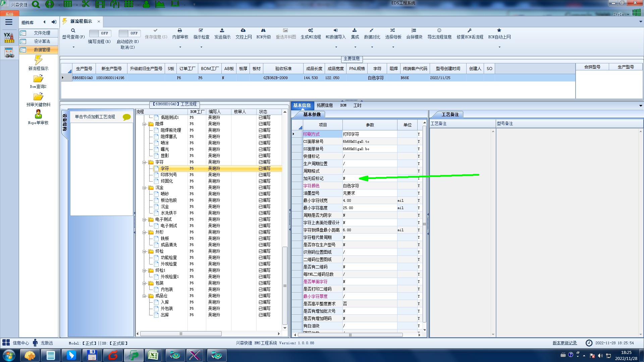This screenshot has width=644, height=362.
Task: Collapse the 阻焊 tree folder
Action: (144, 124)
